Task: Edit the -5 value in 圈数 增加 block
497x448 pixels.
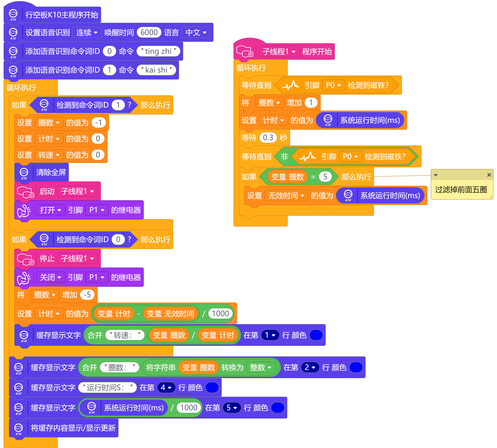Action: pyautogui.click(x=87, y=295)
